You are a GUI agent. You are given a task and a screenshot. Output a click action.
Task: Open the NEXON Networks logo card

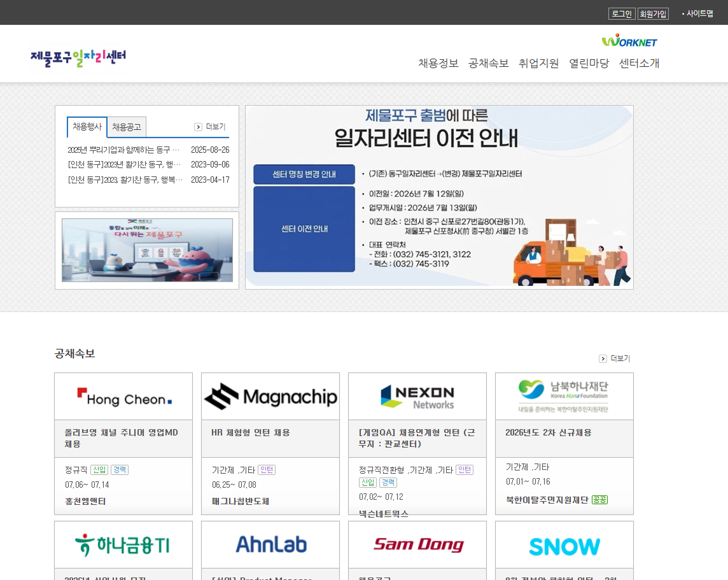417,397
